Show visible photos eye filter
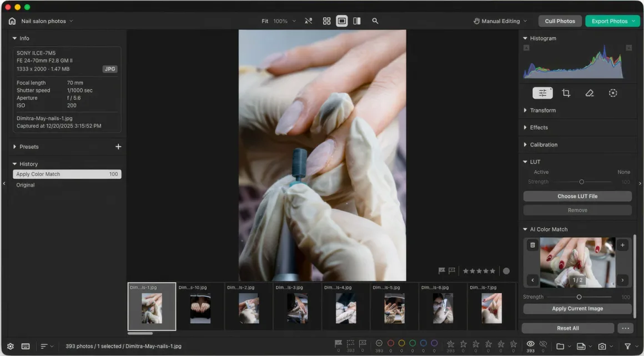This screenshot has height=356, width=644. pyautogui.click(x=530, y=344)
